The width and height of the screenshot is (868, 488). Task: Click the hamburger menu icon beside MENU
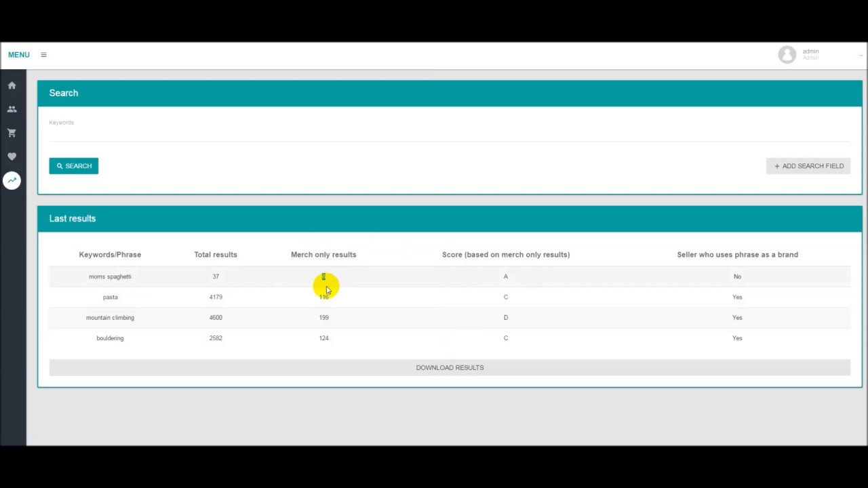click(x=43, y=55)
